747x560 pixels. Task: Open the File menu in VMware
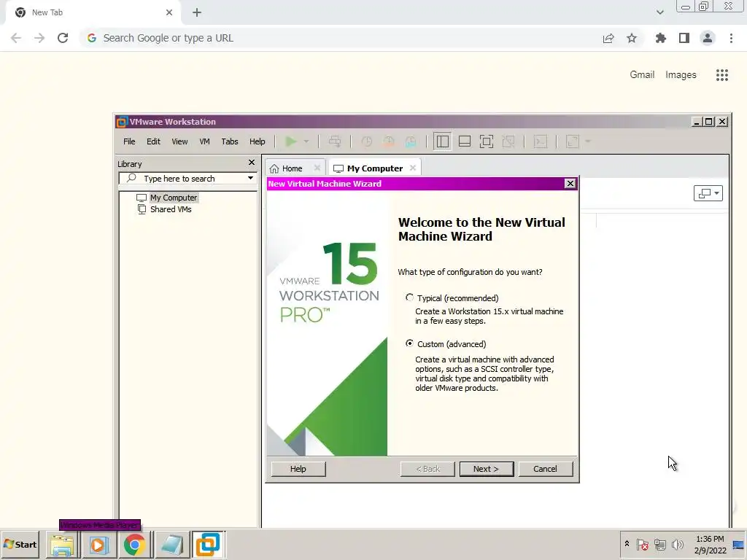point(129,141)
